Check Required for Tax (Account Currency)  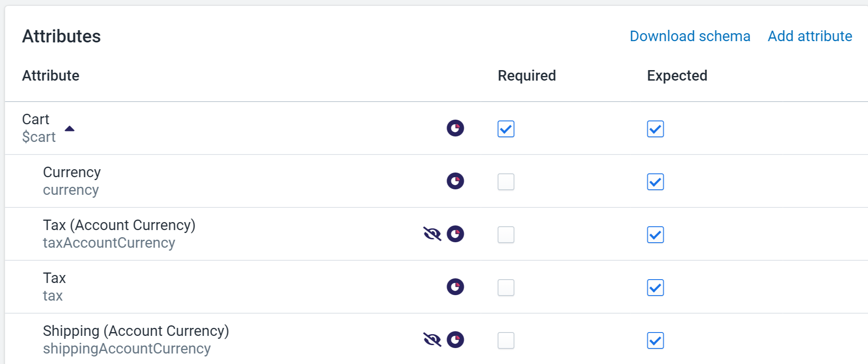(x=506, y=235)
